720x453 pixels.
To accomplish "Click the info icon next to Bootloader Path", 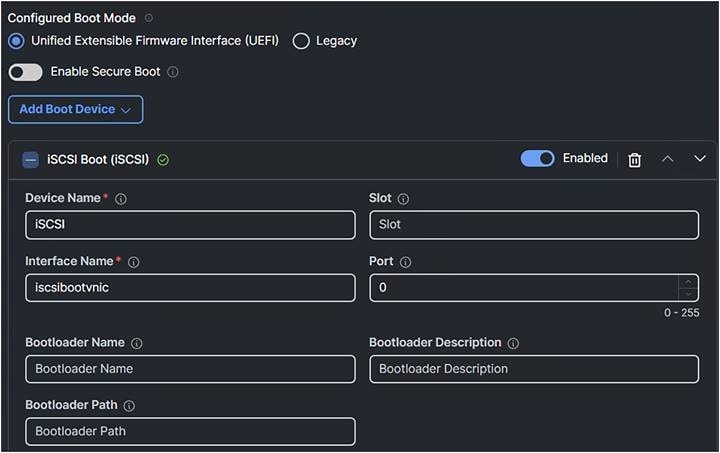I will pyautogui.click(x=129, y=406).
